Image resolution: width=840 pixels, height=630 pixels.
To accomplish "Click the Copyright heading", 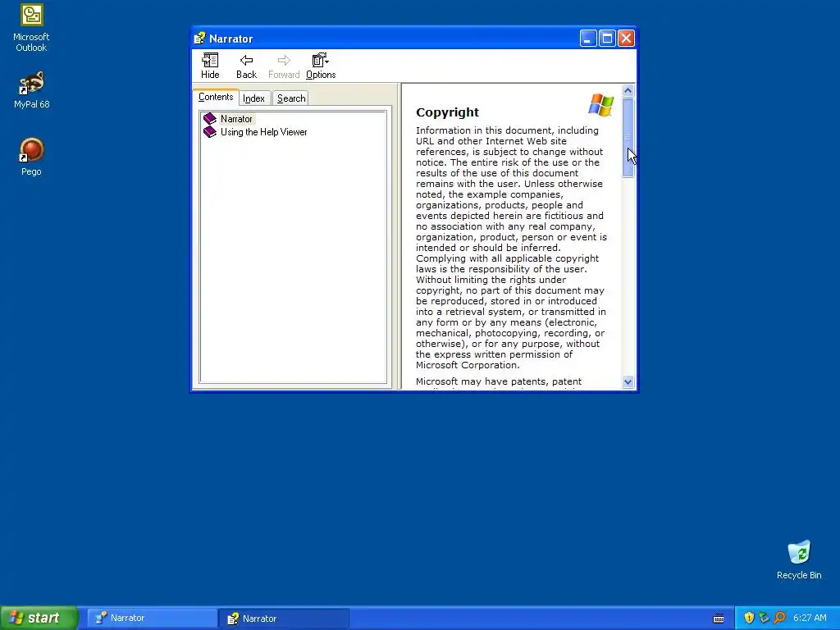I will (x=447, y=112).
